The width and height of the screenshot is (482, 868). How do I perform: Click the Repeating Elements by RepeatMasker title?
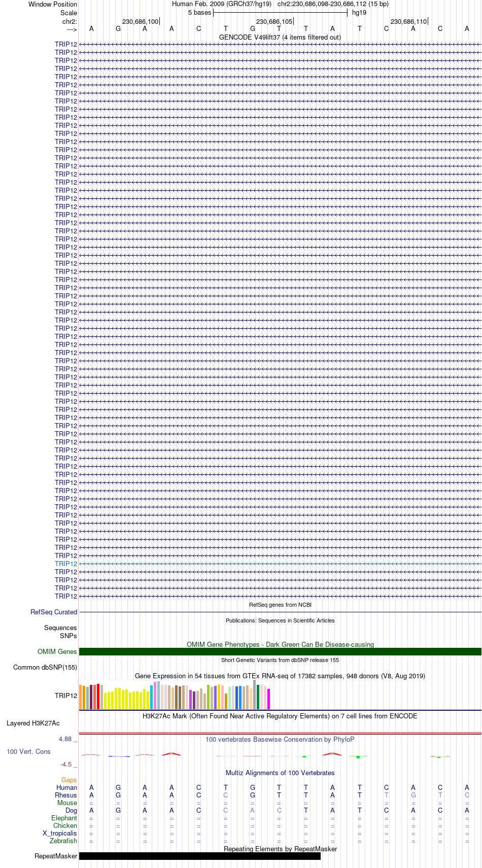[280, 849]
